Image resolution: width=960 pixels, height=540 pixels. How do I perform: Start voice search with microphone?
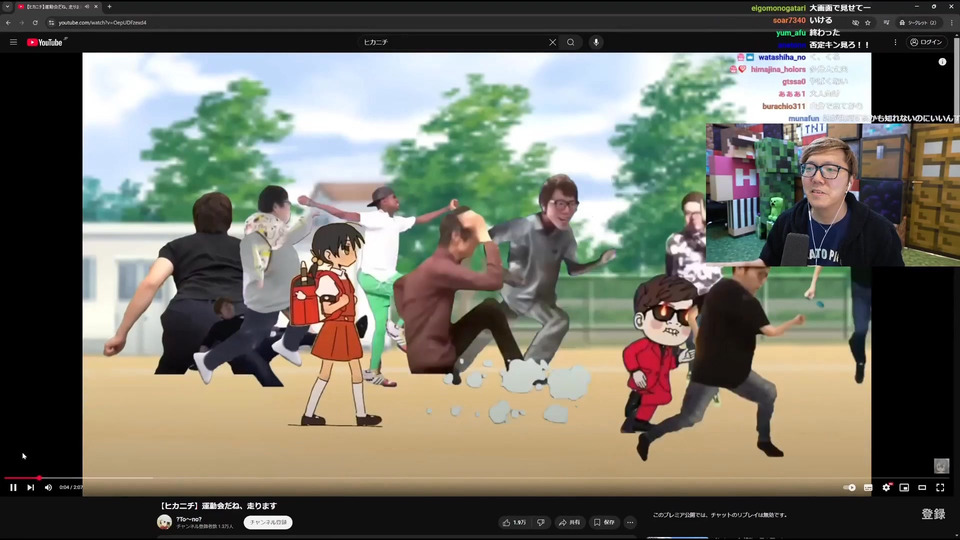pyautogui.click(x=596, y=42)
